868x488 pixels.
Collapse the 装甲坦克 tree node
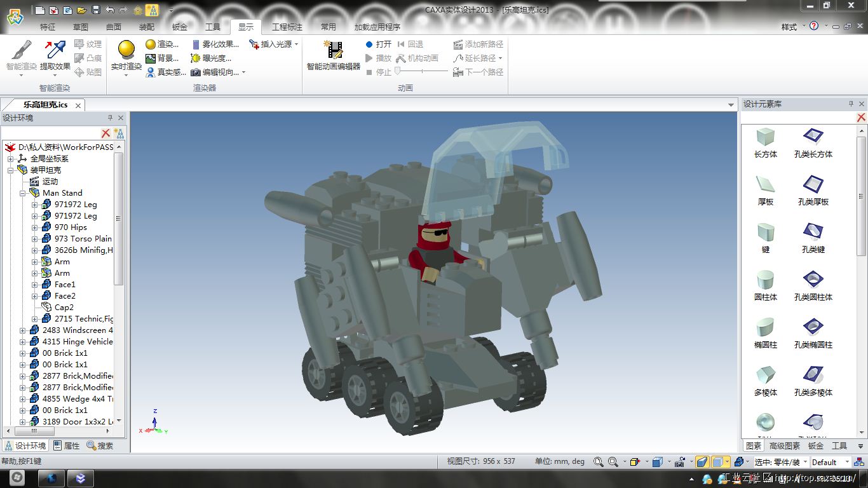[x=10, y=170]
